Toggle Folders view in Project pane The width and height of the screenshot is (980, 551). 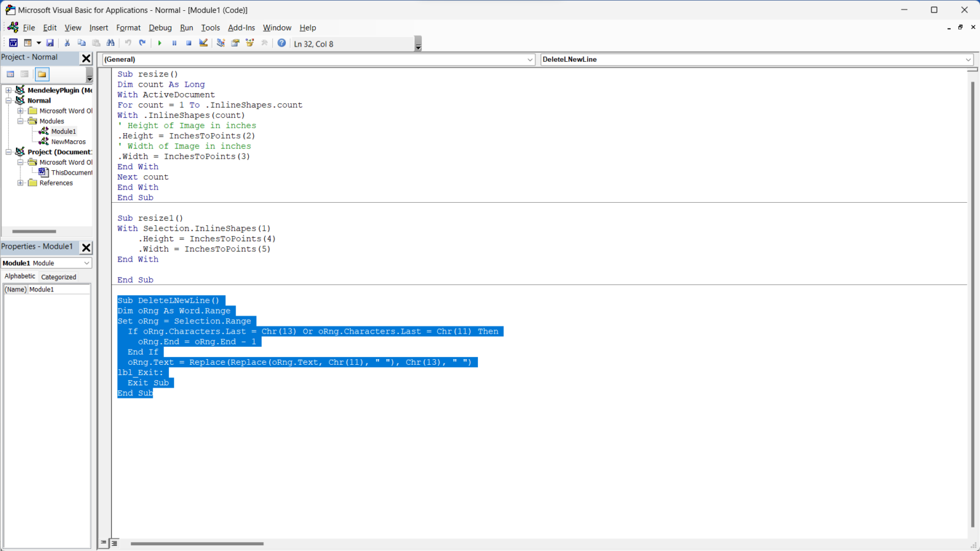[42, 75]
